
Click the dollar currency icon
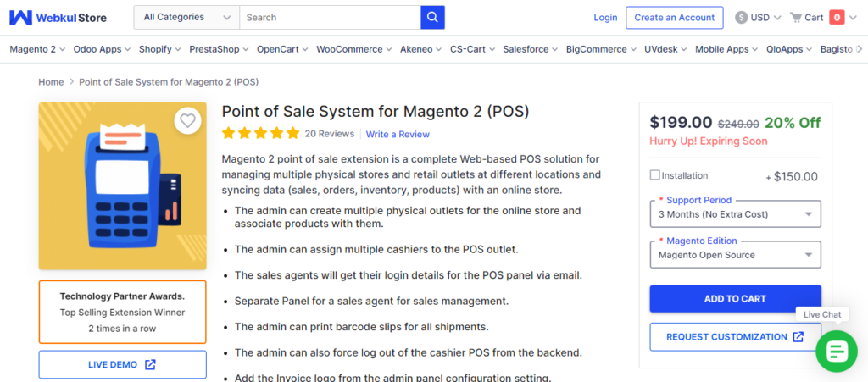click(741, 18)
